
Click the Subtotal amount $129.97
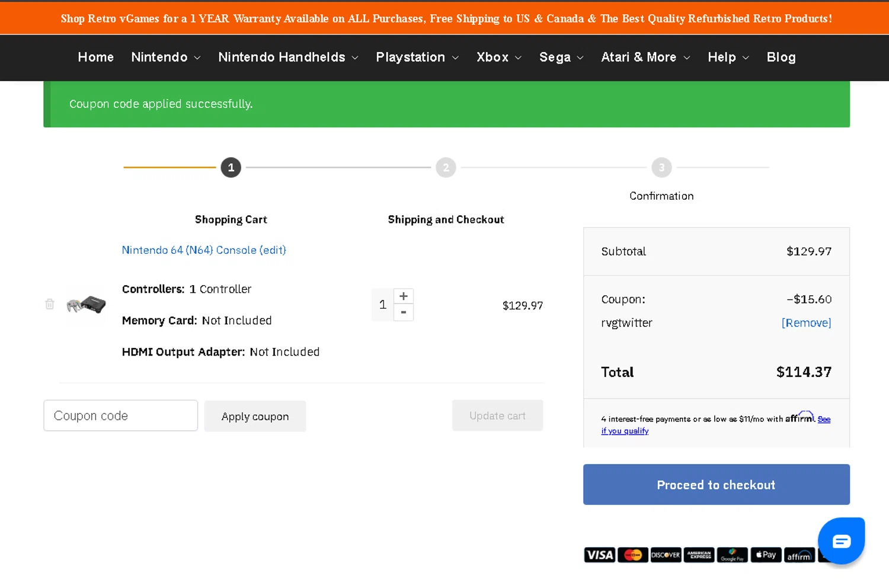[809, 251]
